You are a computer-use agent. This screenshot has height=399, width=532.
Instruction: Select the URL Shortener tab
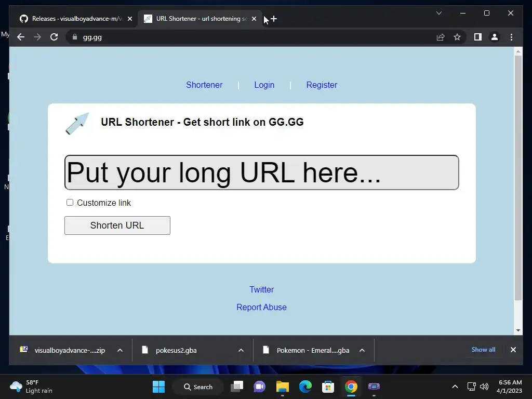pos(199,19)
